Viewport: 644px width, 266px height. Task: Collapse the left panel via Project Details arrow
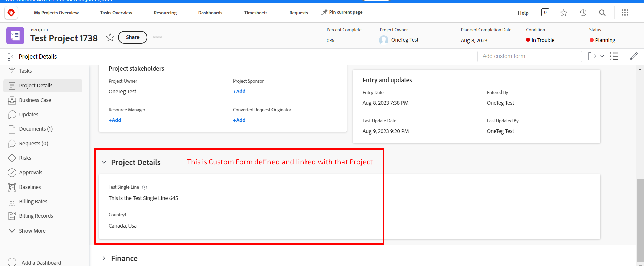point(12,57)
